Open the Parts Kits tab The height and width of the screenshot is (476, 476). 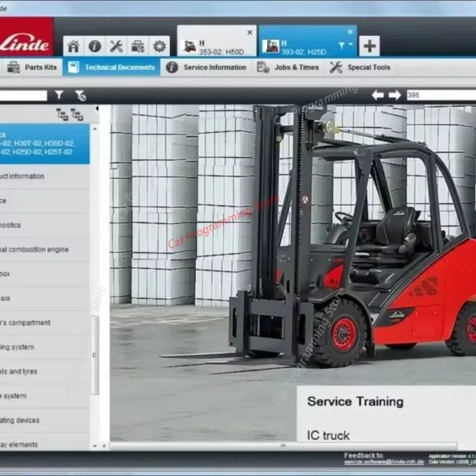pos(32,67)
